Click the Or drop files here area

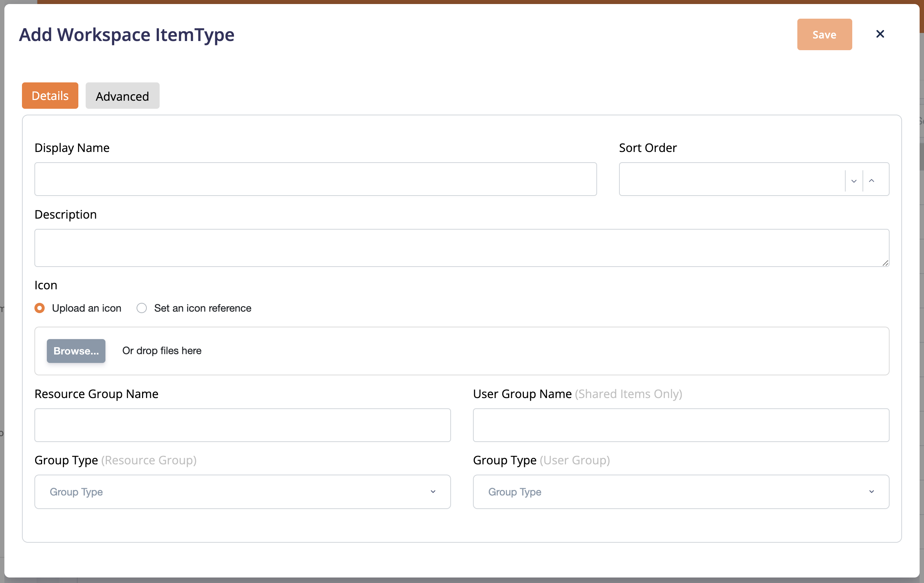click(x=161, y=351)
